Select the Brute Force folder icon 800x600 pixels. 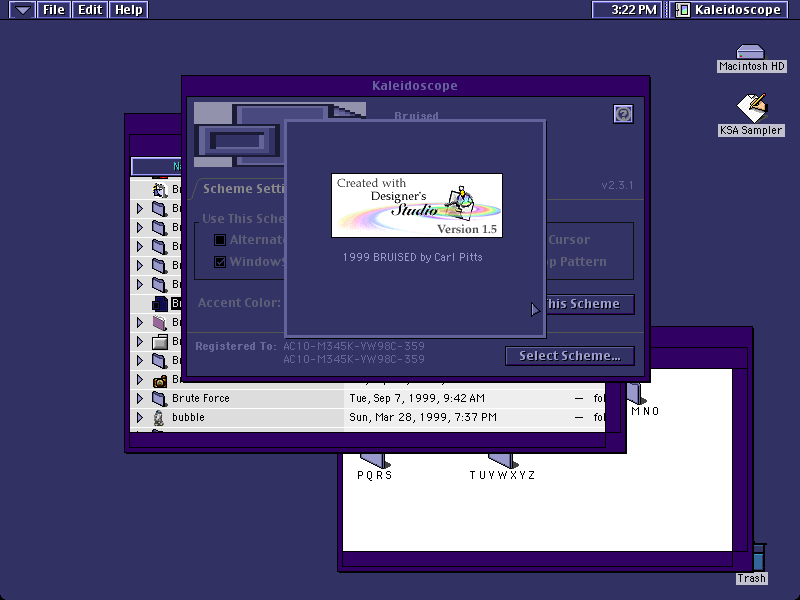pos(159,398)
